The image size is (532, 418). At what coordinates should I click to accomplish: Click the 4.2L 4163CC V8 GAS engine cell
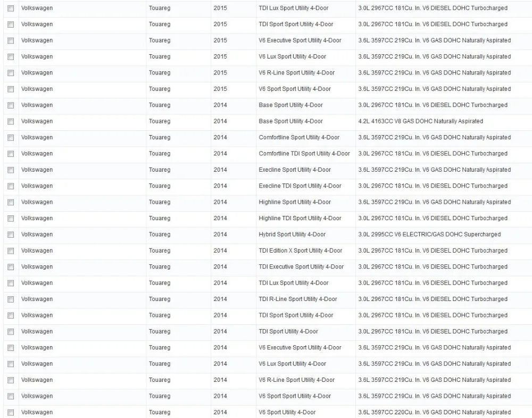tap(420, 121)
